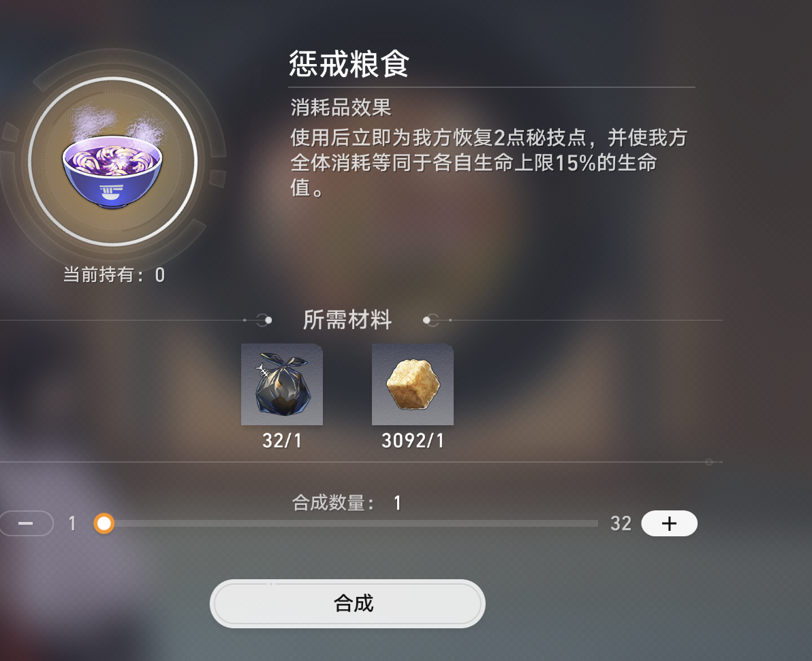Click the 合成数量 quantity value
Viewport: 812px width, 661px height.
coord(397,503)
